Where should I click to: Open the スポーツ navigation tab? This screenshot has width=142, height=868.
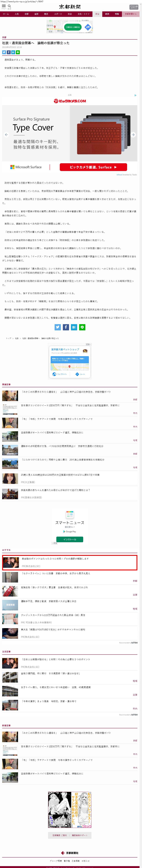pos(58,14)
